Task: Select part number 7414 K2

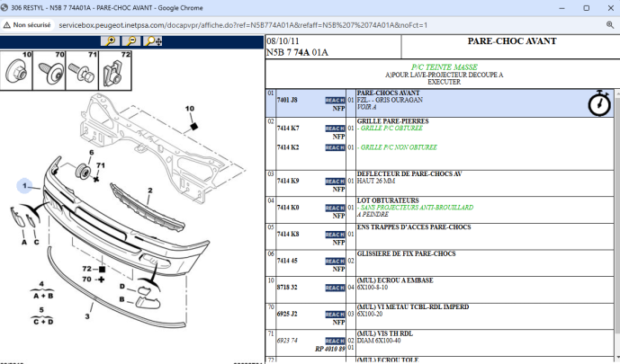Action: point(288,147)
